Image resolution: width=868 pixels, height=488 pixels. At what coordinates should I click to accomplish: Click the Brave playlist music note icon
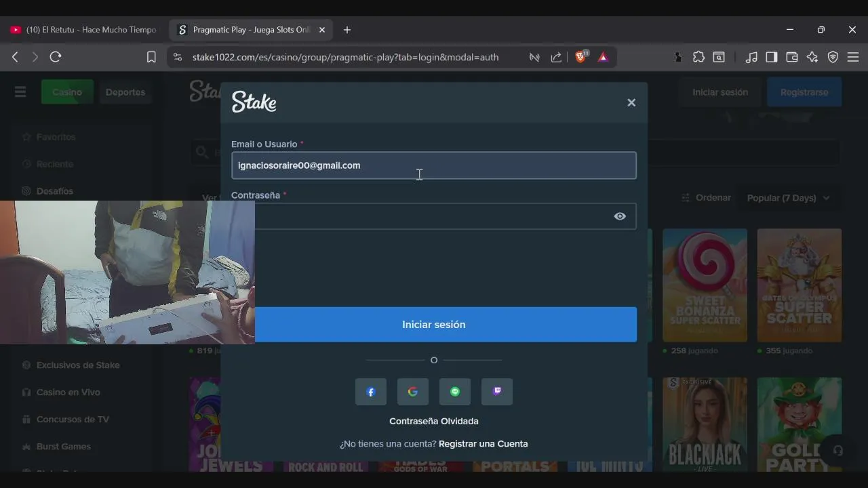click(751, 57)
